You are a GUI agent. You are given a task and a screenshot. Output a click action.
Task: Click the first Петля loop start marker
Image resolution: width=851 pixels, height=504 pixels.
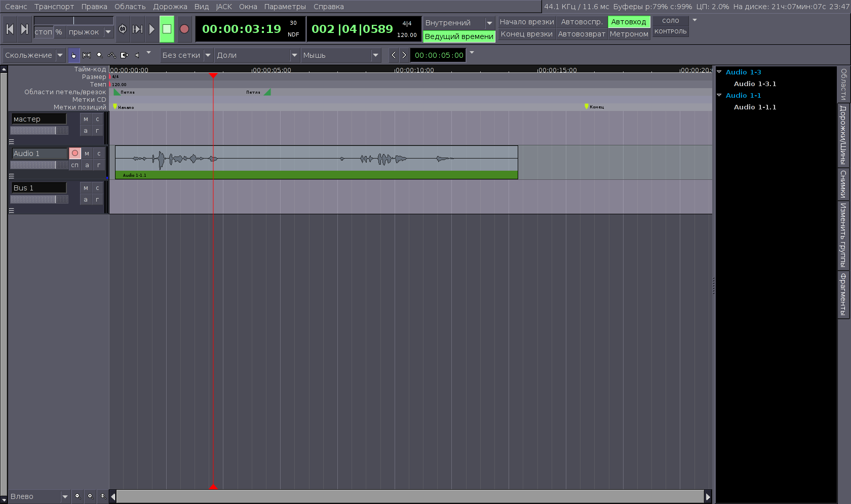[x=117, y=92]
